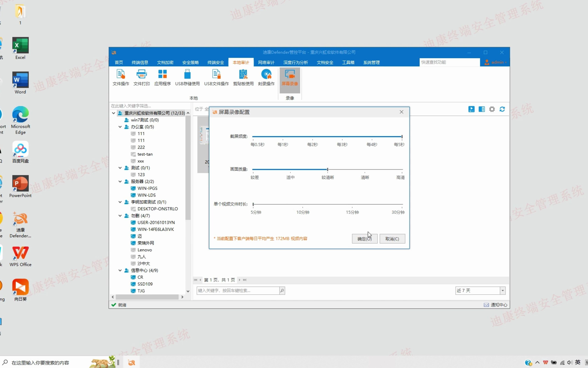Switch to 系统管理 tab

pos(372,62)
